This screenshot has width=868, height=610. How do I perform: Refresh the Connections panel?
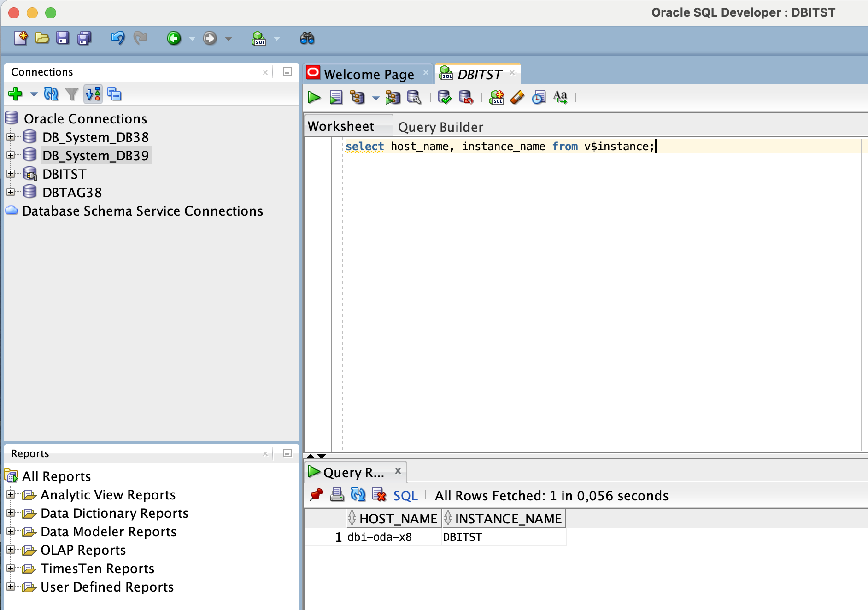[x=51, y=94]
